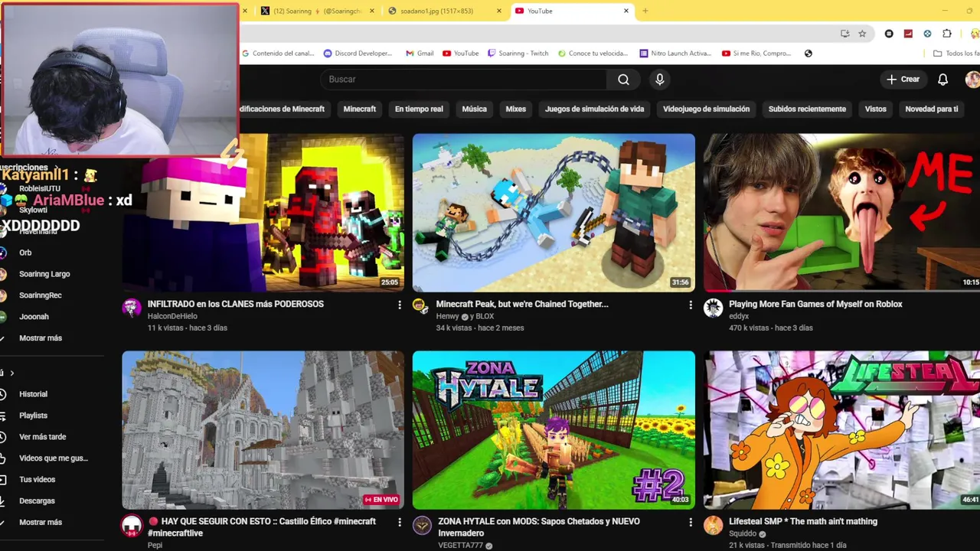Screen dimensions: 980x551
Task: Open Descargas in the sidebar
Action: (37, 501)
